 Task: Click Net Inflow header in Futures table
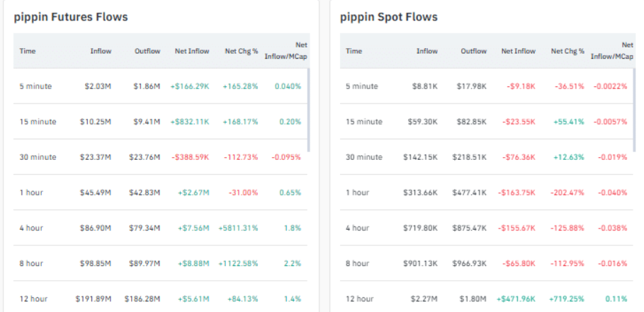click(191, 51)
